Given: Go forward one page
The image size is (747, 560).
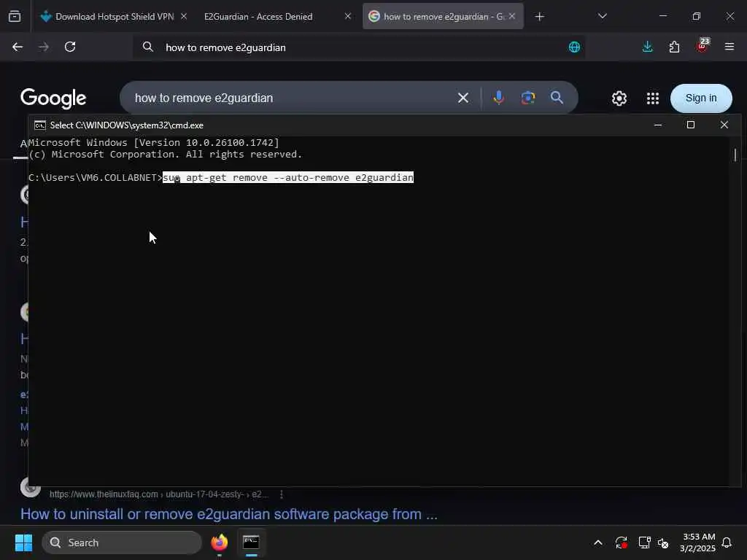Looking at the screenshot, I should click(x=44, y=47).
